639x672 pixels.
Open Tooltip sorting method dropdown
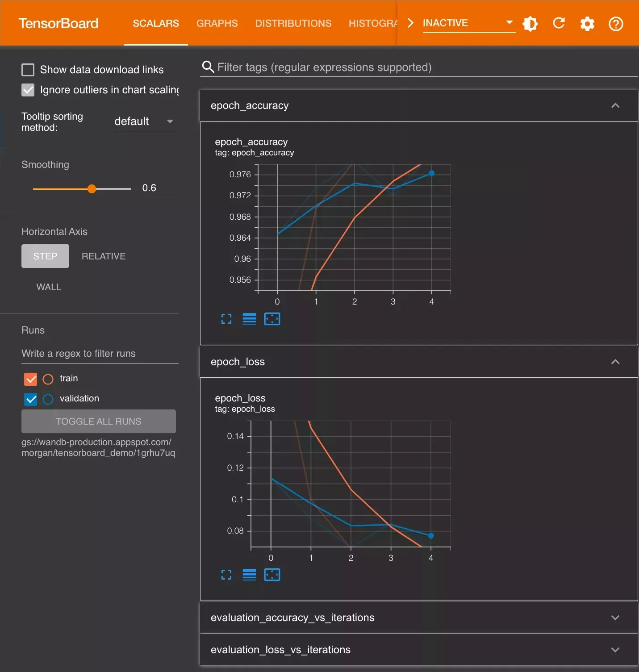[x=146, y=121]
